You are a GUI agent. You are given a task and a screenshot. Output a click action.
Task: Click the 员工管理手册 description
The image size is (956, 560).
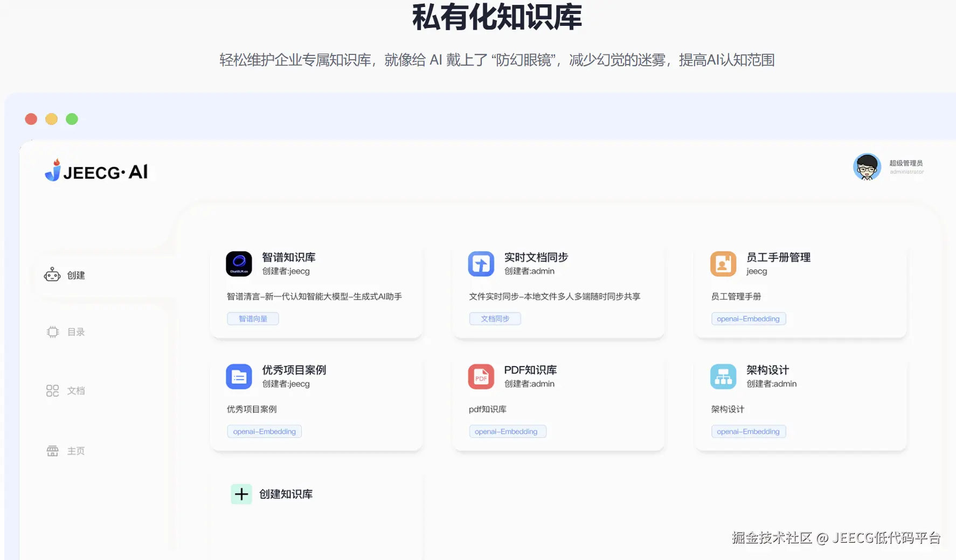click(x=736, y=297)
